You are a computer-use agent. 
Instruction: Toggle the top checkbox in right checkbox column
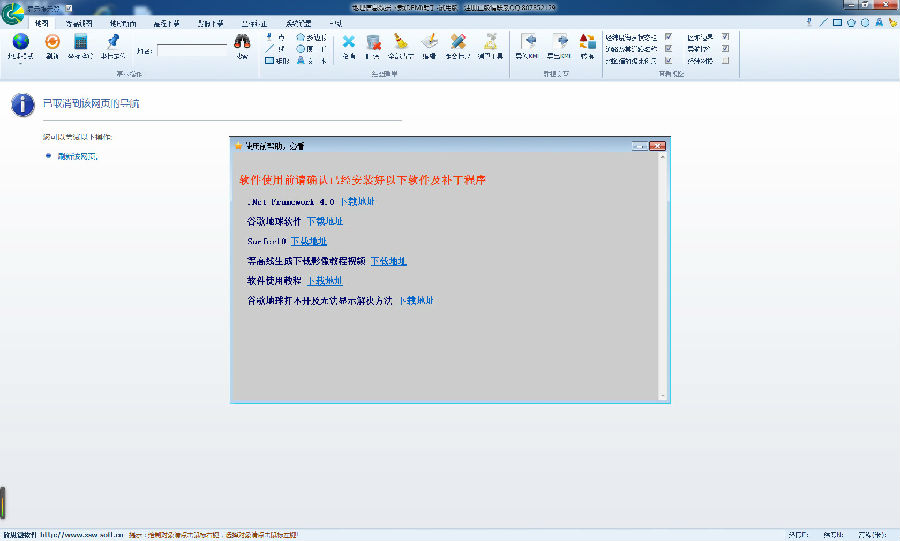tap(725, 36)
